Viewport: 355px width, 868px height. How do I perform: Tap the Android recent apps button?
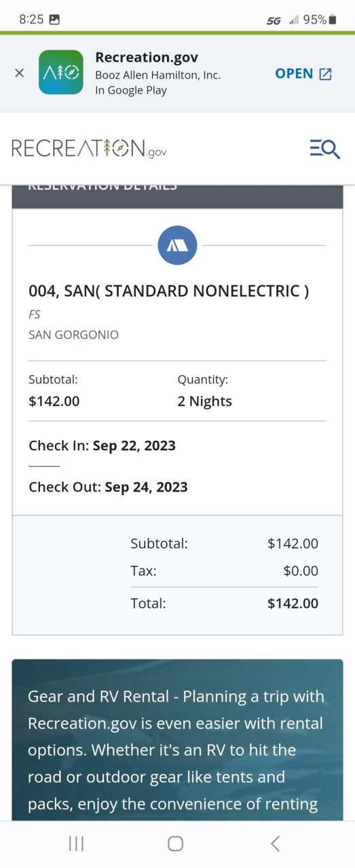[x=76, y=844]
